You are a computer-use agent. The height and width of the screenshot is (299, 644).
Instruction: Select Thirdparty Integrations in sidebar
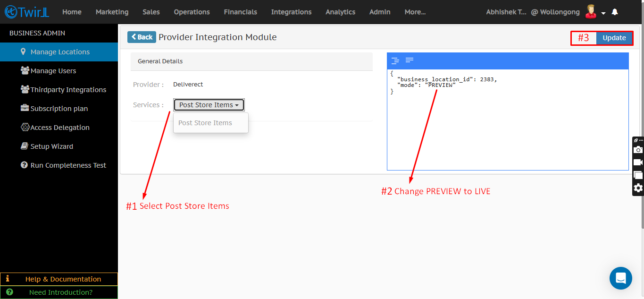click(68, 90)
